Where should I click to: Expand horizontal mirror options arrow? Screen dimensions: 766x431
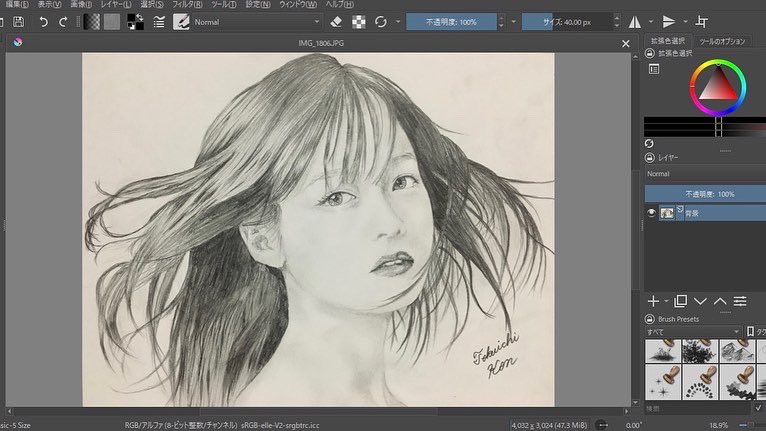tap(651, 22)
